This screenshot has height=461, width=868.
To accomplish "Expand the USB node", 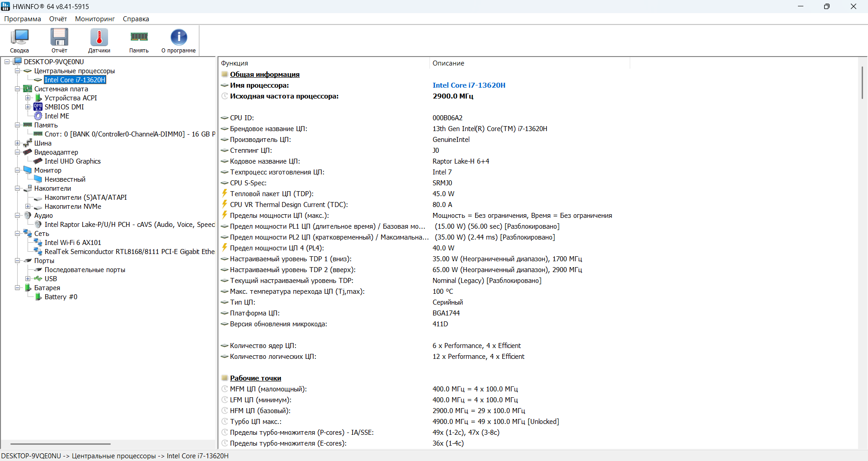I will click(28, 278).
